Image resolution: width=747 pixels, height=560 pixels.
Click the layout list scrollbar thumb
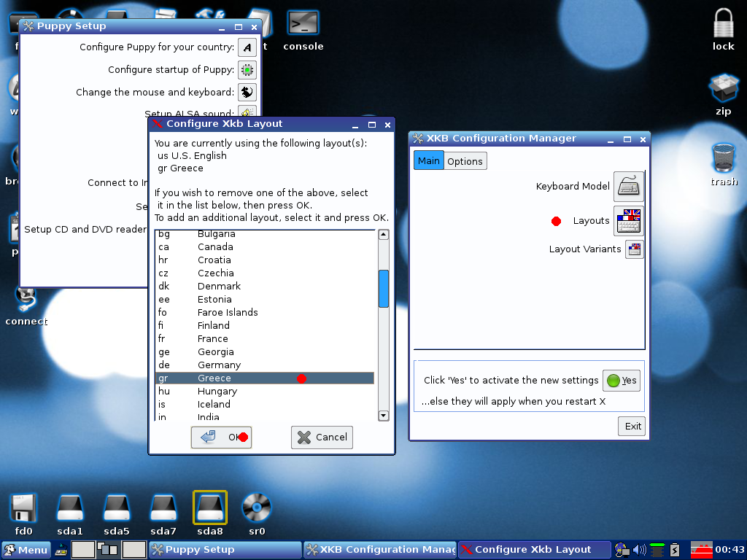coord(384,289)
